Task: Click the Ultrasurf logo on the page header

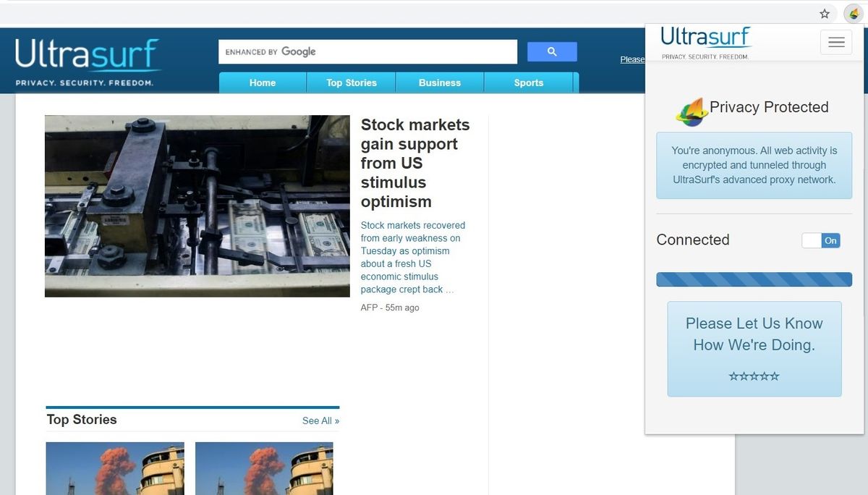Action: tap(87, 56)
